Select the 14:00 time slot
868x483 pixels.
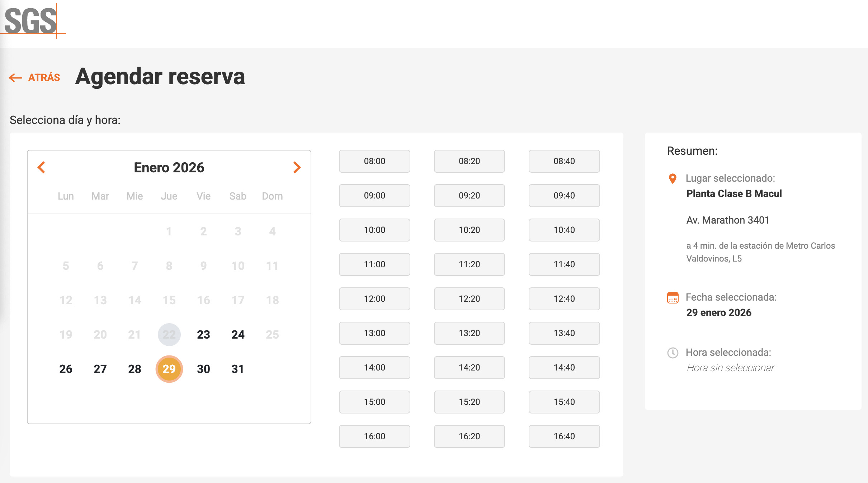[374, 368]
